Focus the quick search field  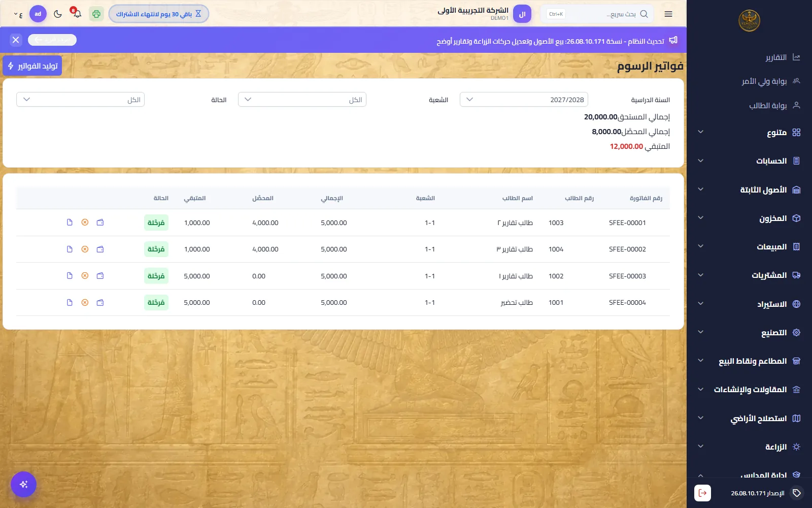pos(597,14)
